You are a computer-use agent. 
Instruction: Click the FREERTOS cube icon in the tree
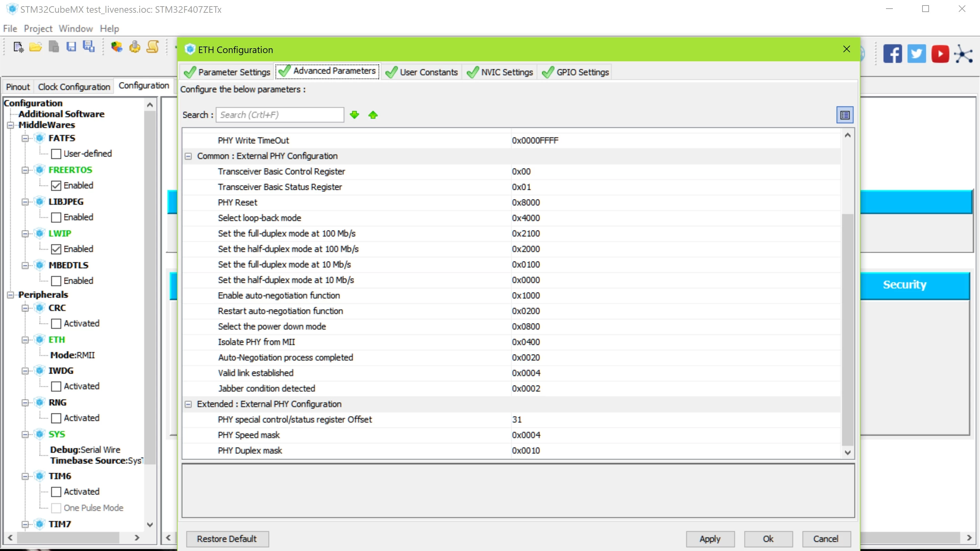point(40,170)
